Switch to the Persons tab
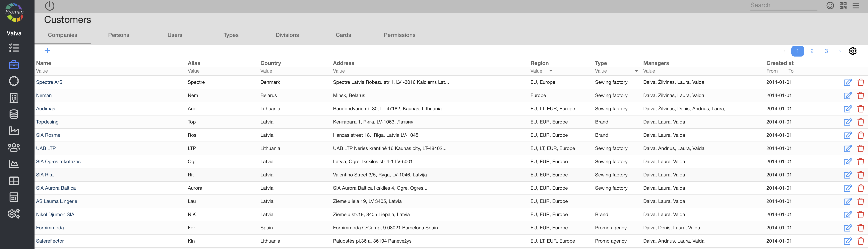This screenshot has width=868, height=249. [119, 35]
